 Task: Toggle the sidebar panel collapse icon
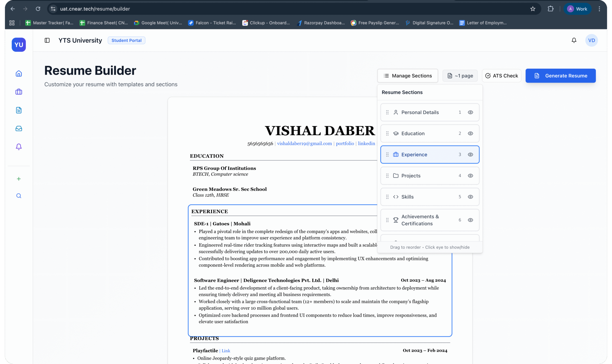[x=47, y=40]
